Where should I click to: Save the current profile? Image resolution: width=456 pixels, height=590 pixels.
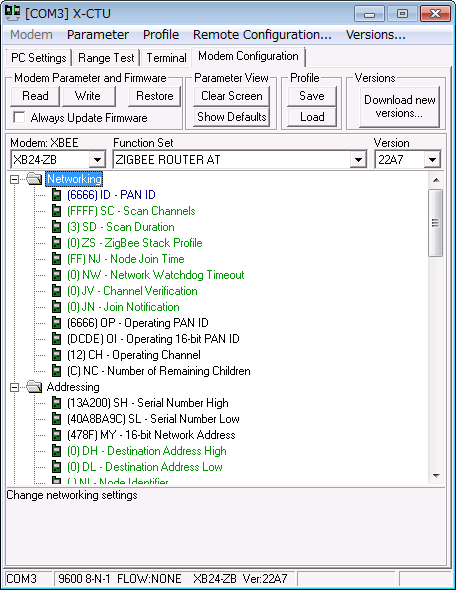312,96
